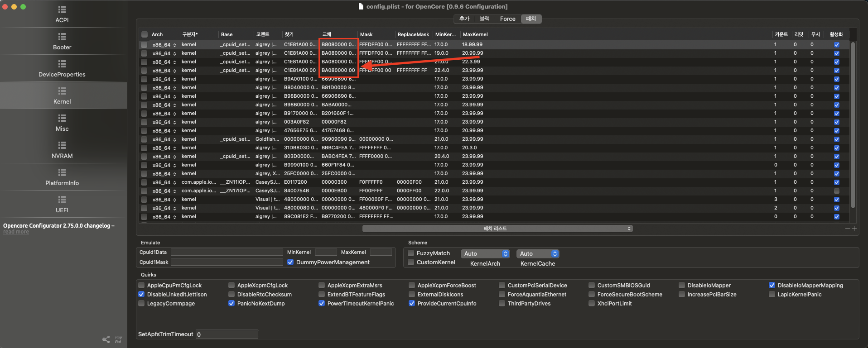This screenshot has width=868, height=348.
Task: Click the config.plist document icon in title bar
Action: tap(361, 6)
